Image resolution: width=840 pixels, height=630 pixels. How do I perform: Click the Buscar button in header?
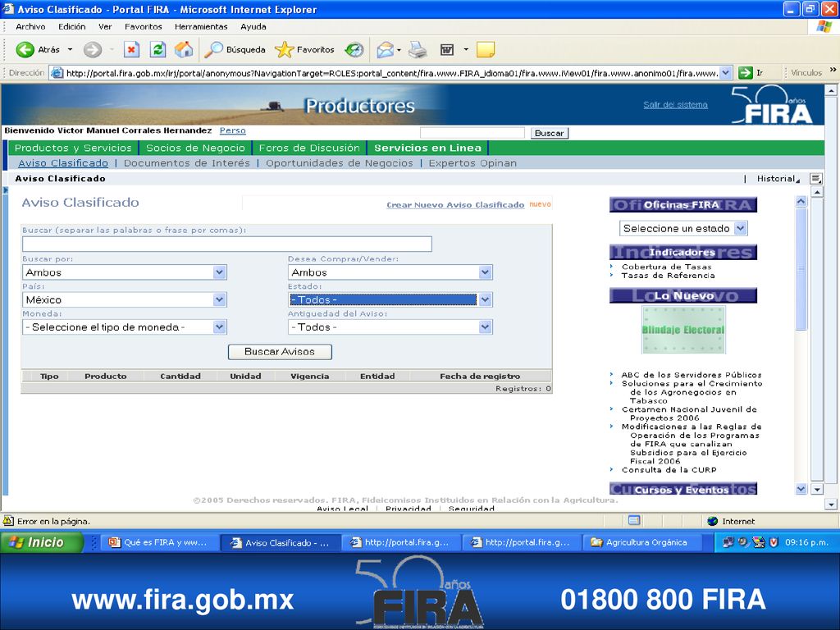tap(549, 133)
